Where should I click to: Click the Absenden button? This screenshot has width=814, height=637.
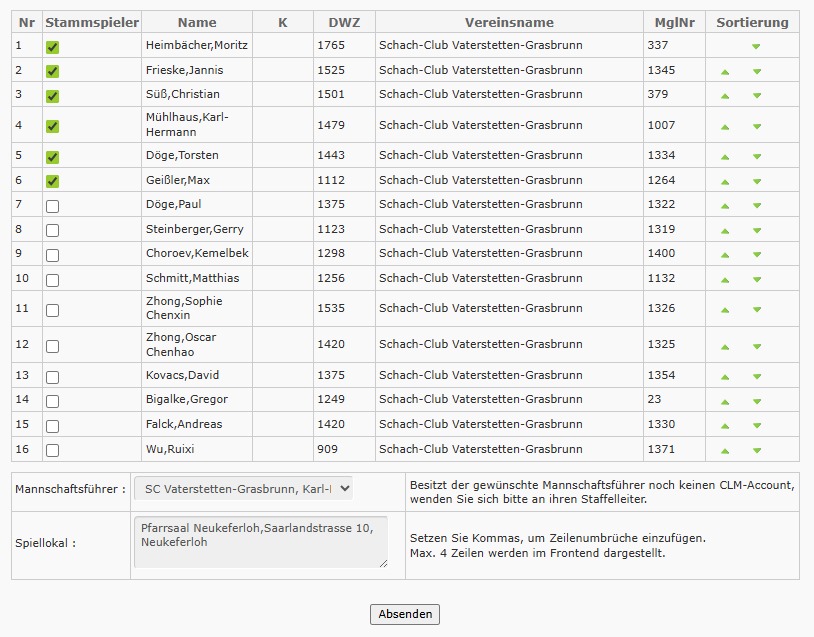coord(405,614)
